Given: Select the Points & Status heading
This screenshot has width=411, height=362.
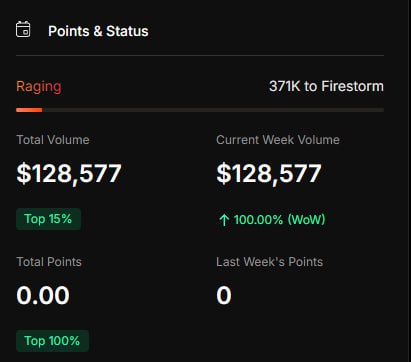Looking at the screenshot, I should [98, 31].
